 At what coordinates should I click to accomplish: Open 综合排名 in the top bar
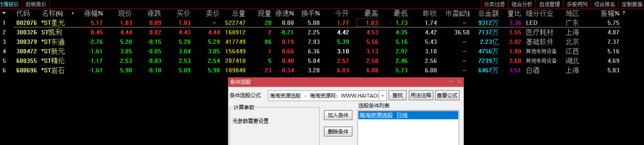pos(604,4)
